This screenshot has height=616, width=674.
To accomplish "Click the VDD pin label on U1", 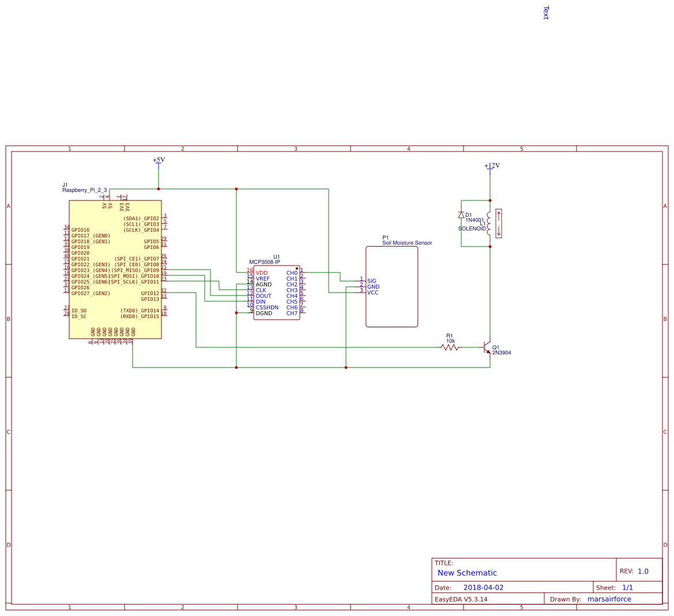I will point(262,272).
